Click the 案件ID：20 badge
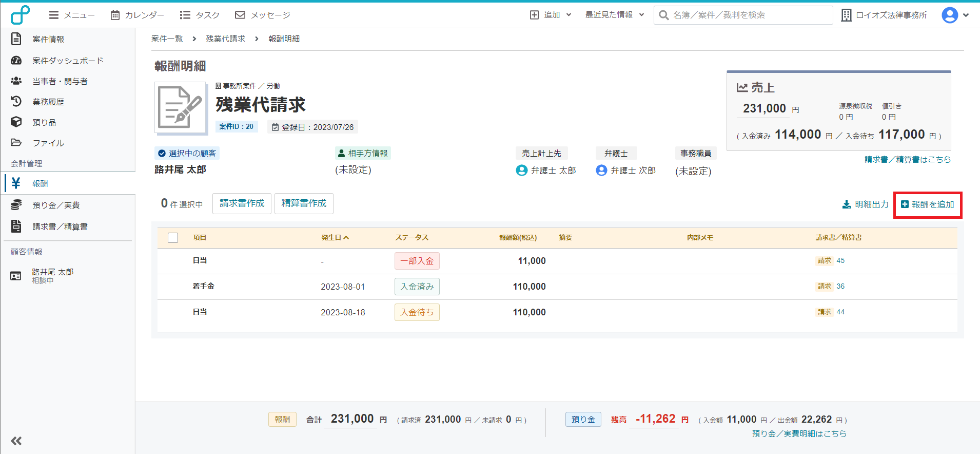Viewport: 980px width, 454px height. (236, 126)
